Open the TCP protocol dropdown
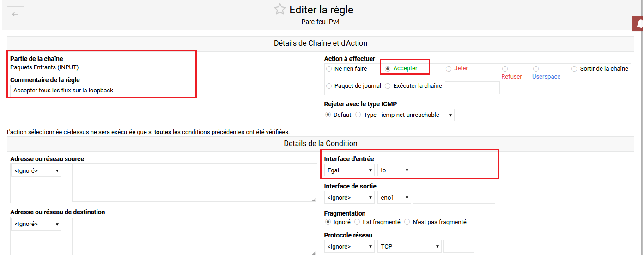Screen dimensions: 644x261 coord(409,246)
